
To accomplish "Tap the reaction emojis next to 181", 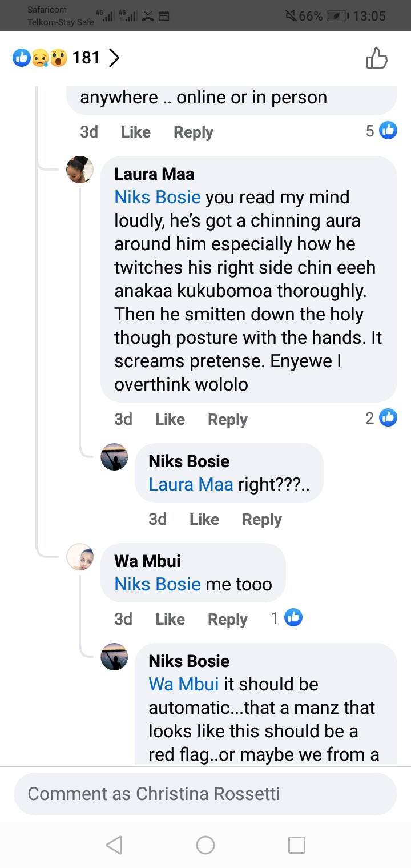I will (40, 58).
